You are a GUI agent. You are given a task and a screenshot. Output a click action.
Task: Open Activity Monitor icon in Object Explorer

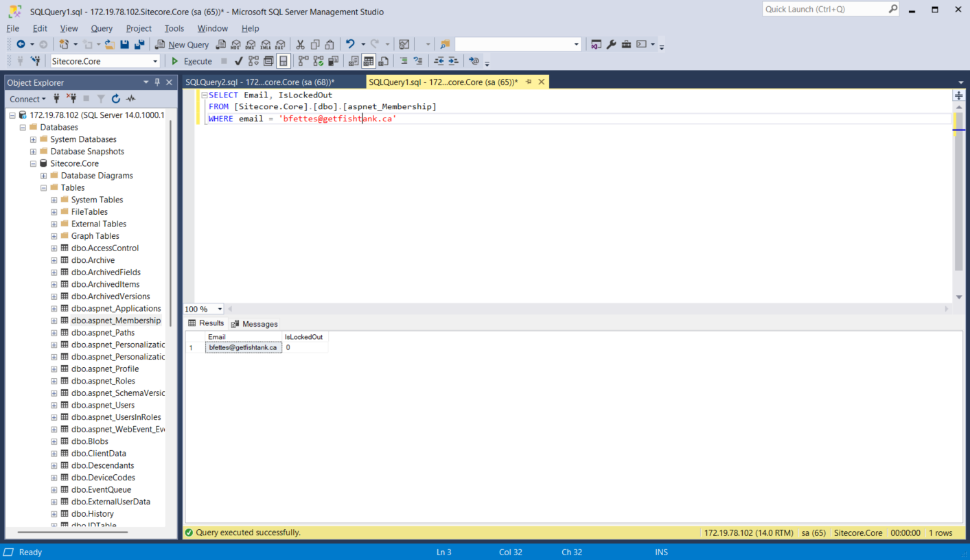130,99
